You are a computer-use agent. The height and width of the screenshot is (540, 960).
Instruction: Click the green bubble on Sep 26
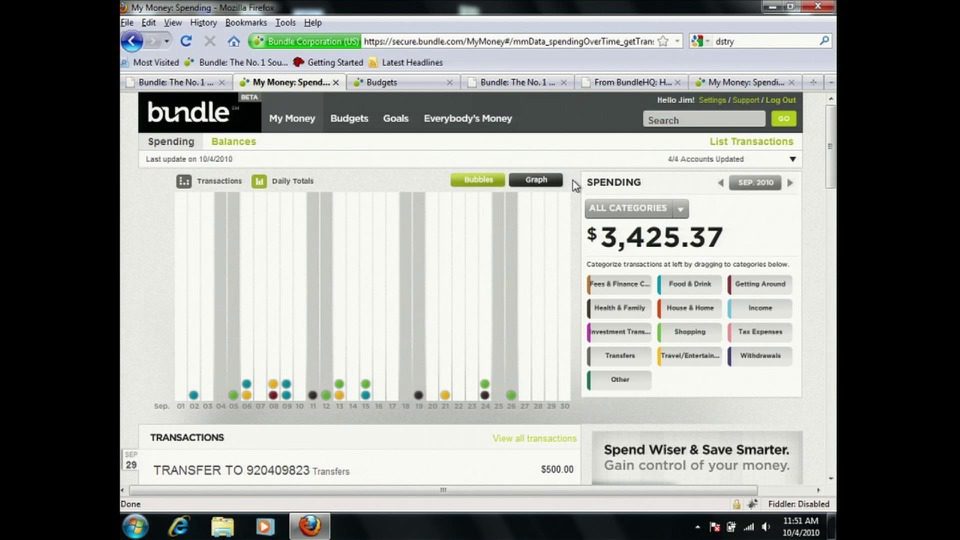[x=511, y=395]
